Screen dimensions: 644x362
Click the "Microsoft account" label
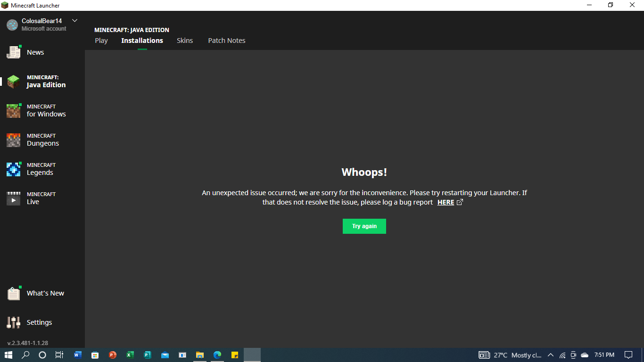[44, 29]
